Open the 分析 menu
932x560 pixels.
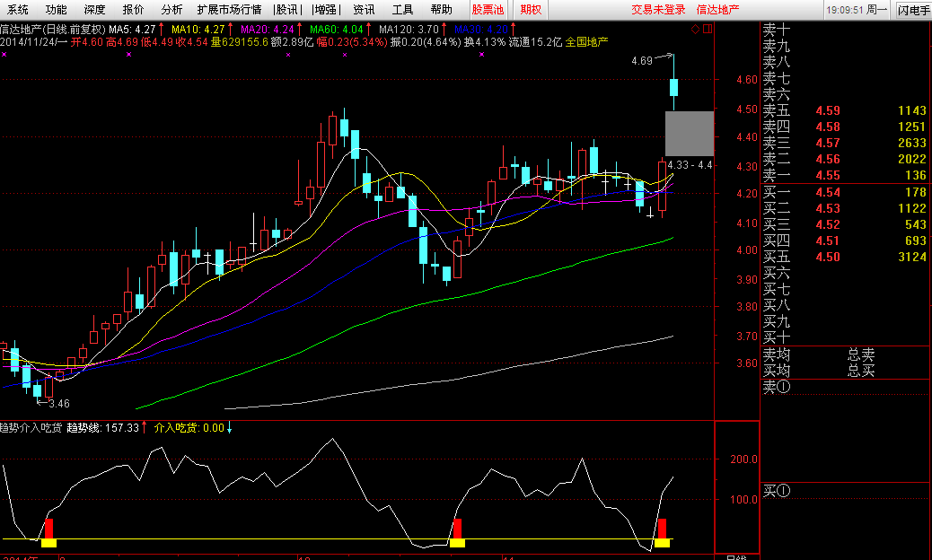pos(171,10)
